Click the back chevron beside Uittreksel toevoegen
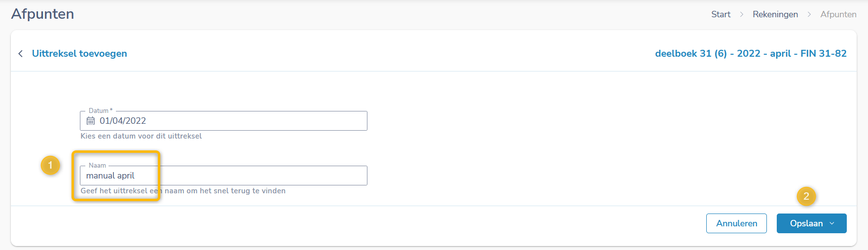868x250 pixels. [20, 54]
